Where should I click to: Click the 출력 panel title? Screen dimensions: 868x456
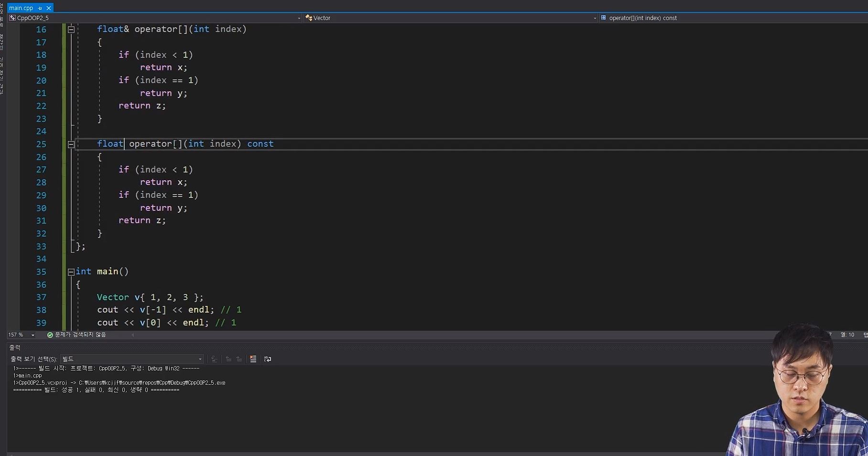pos(15,347)
